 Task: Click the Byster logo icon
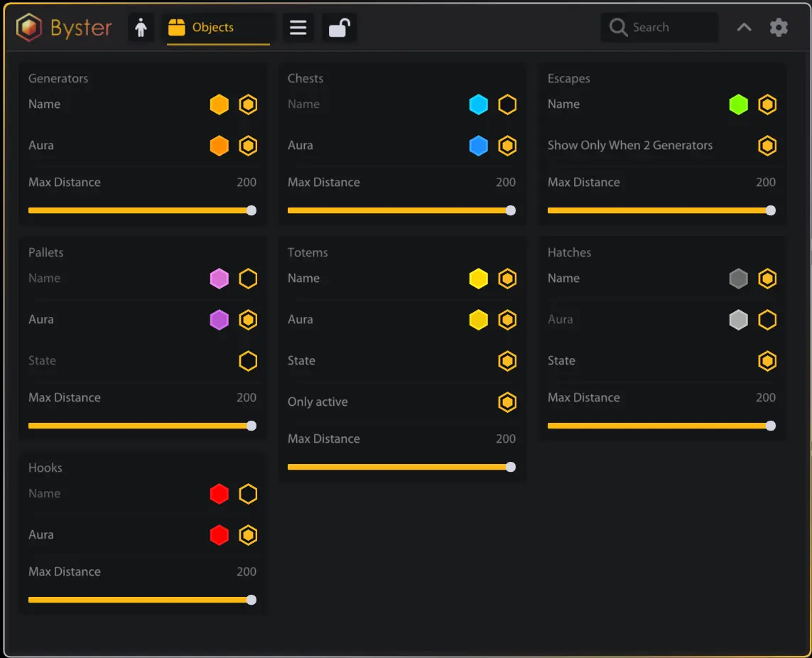click(30, 28)
